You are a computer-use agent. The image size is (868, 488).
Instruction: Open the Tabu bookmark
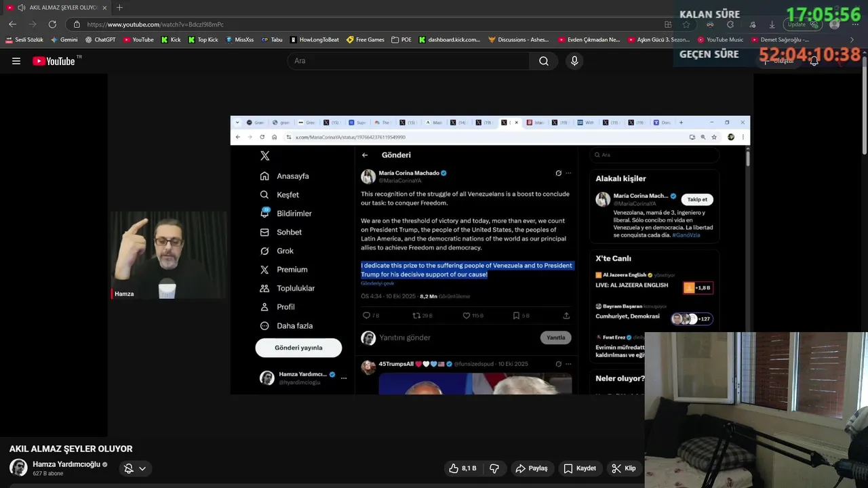(272, 40)
